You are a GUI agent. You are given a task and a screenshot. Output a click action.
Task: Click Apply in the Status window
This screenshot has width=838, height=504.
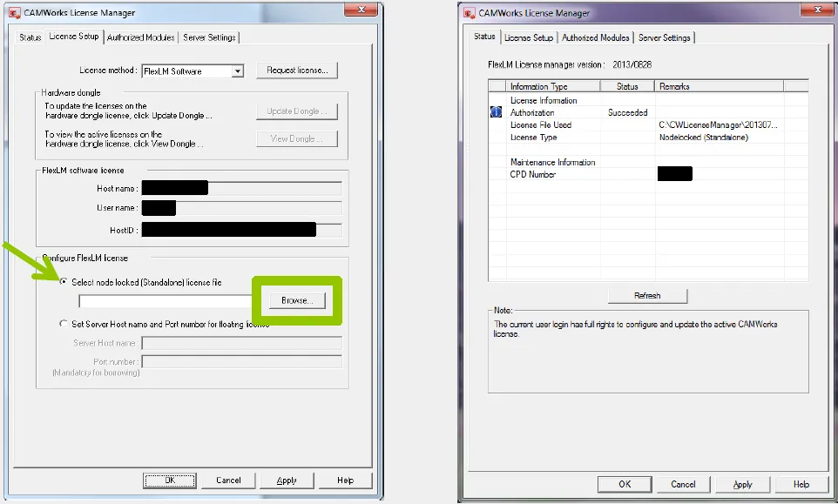coord(742,484)
